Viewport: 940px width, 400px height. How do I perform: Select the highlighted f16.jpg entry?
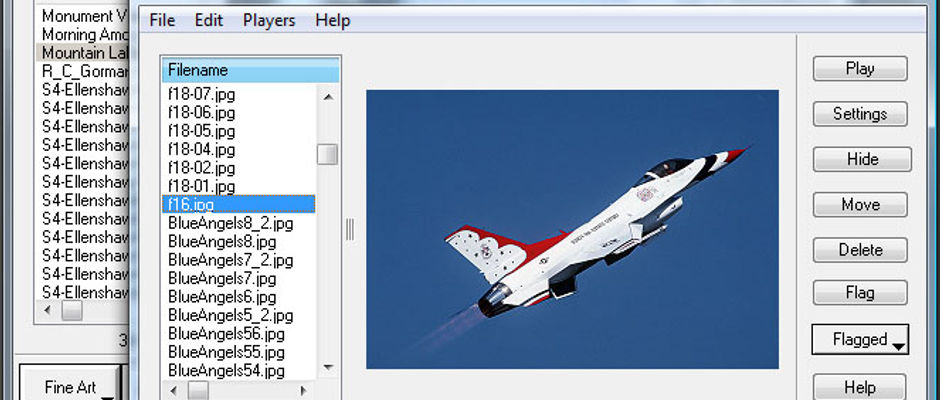pos(239,204)
